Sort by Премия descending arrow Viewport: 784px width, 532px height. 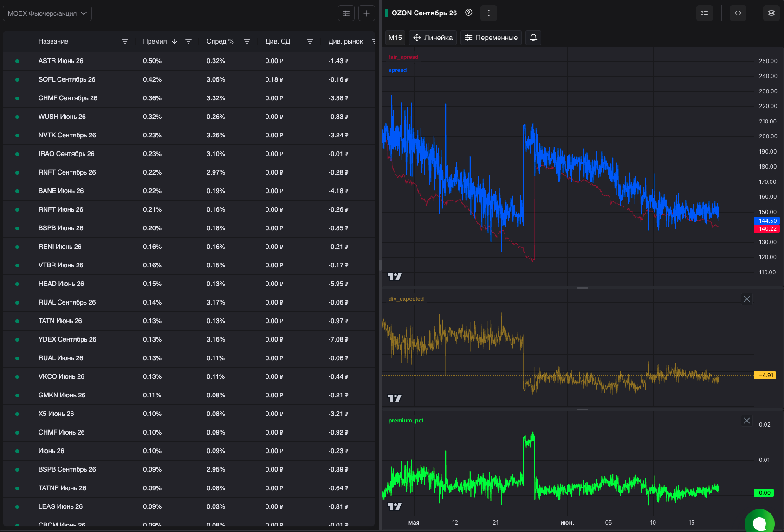tap(175, 41)
